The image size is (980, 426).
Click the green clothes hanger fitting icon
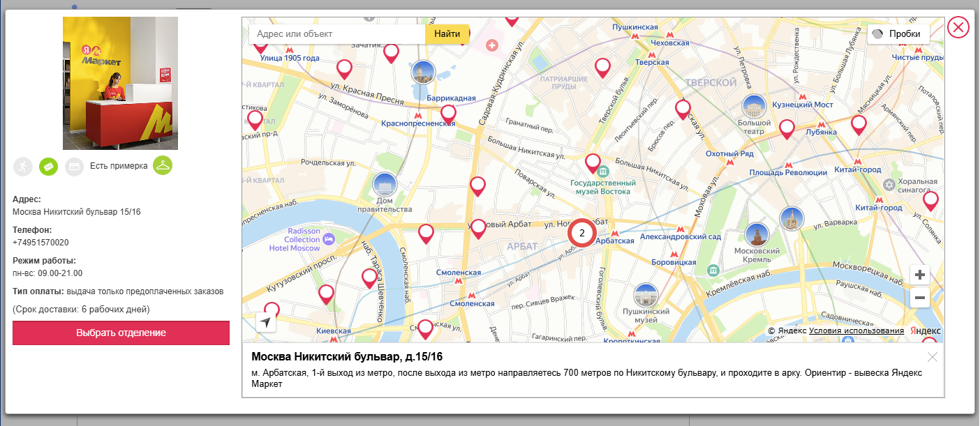(x=163, y=165)
